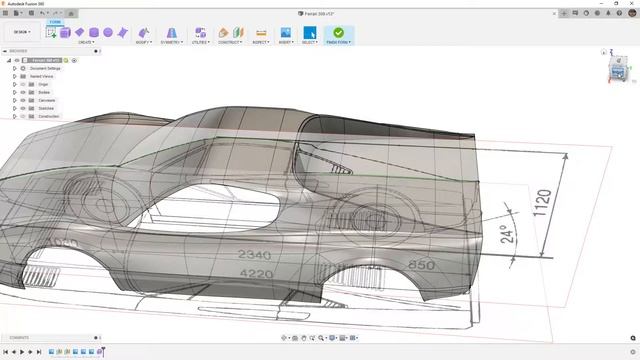The image size is (640, 360).
Task: Open the File menu icon
Action: pos(17,13)
